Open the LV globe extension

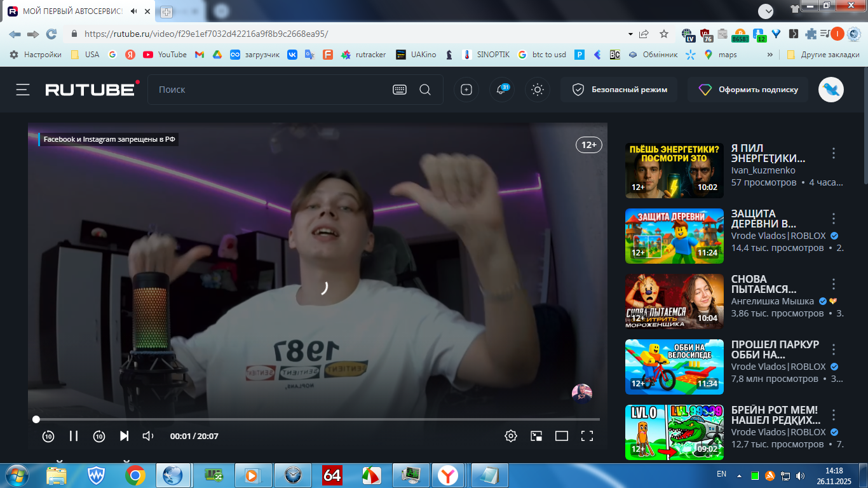688,35
